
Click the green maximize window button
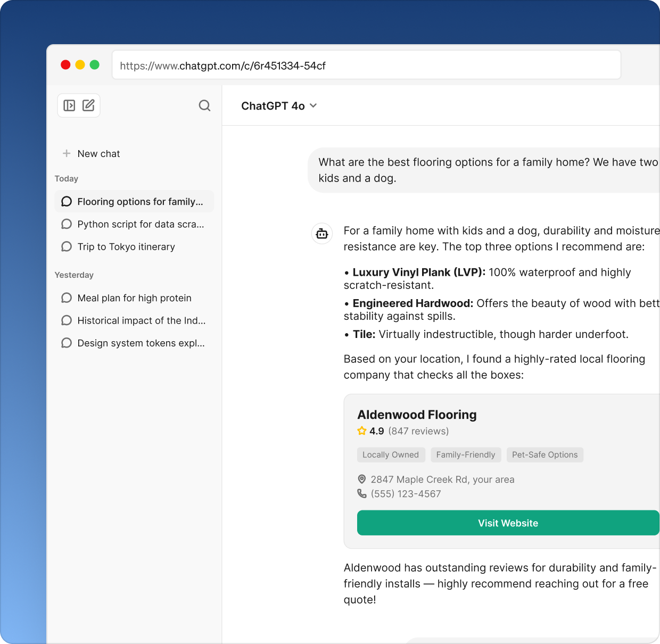tap(95, 65)
